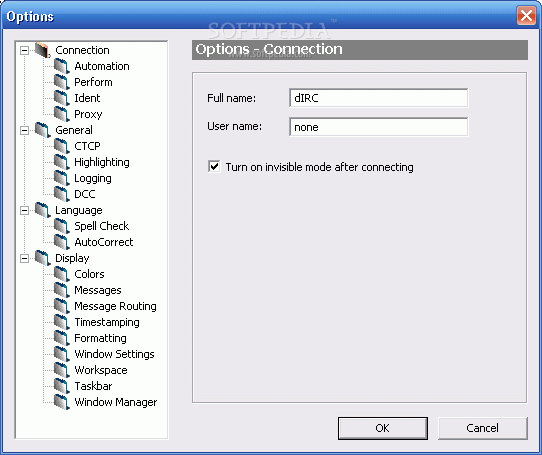Click the Messages book icon

62,290
